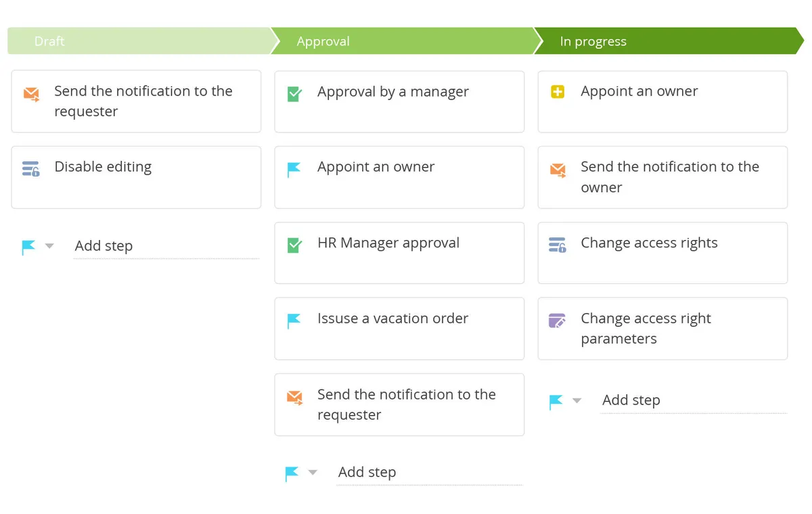The height and width of the screenshot is (514, 812).
Task: Open Send the notification to the owner step
Action: (662, 177)
